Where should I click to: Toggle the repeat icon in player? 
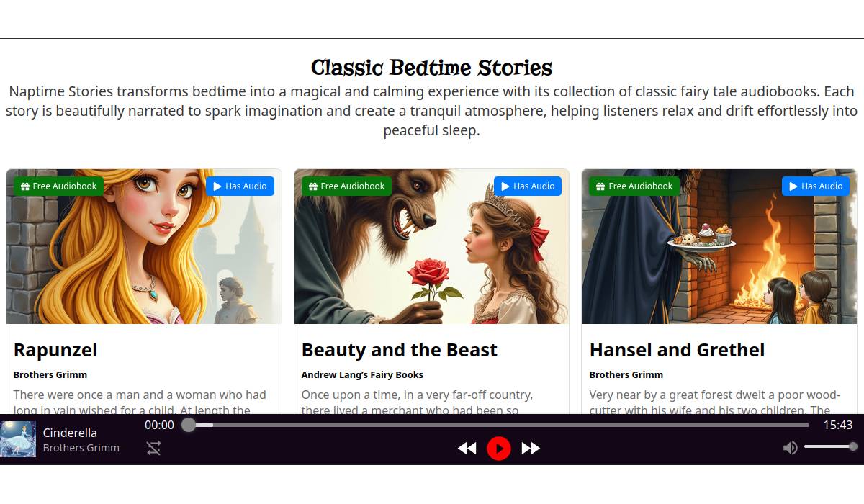tap(154, 449)
